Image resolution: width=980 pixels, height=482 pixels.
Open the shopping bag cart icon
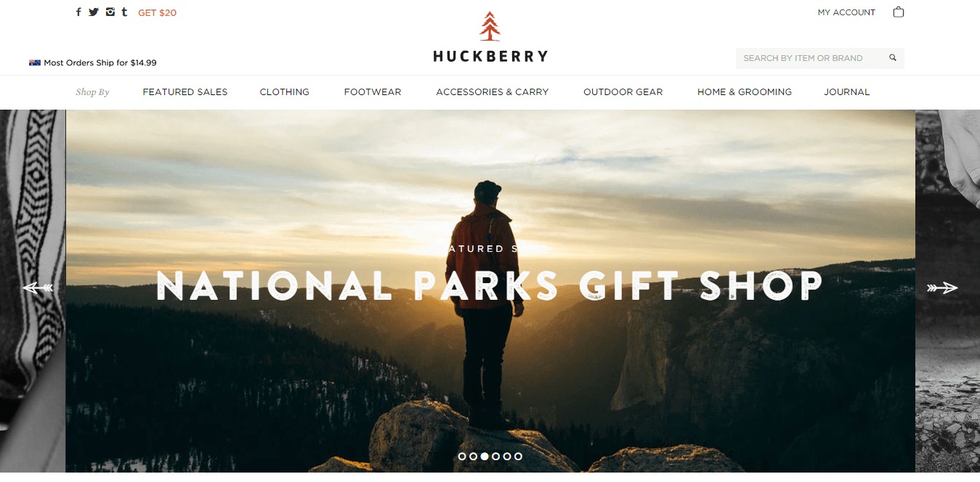899,12
